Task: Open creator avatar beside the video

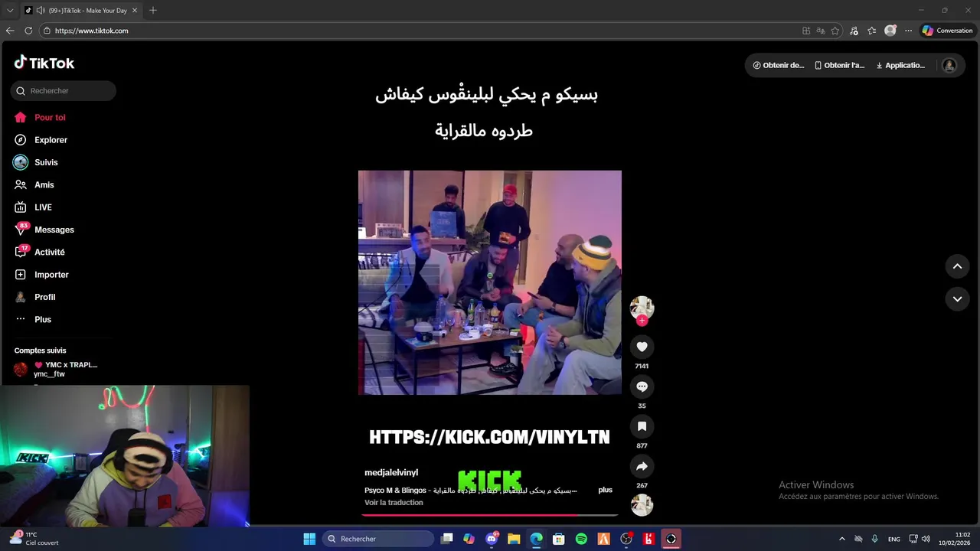Action: coord(642,308)
